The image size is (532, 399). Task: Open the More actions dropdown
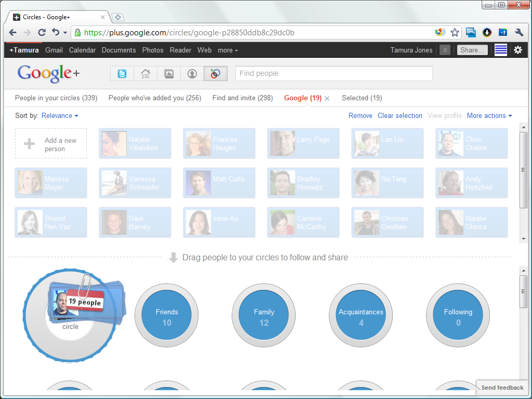click(x=489, y=115)
